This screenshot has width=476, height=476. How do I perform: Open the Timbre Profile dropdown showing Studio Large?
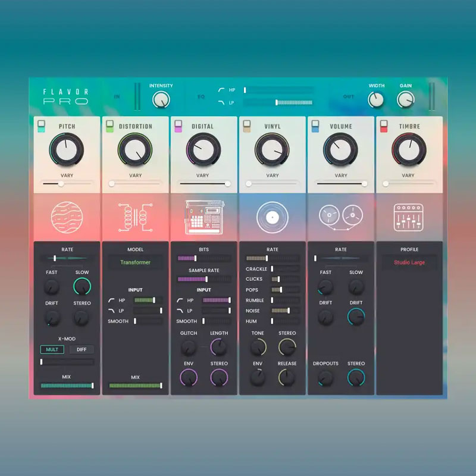coord(409,262)
